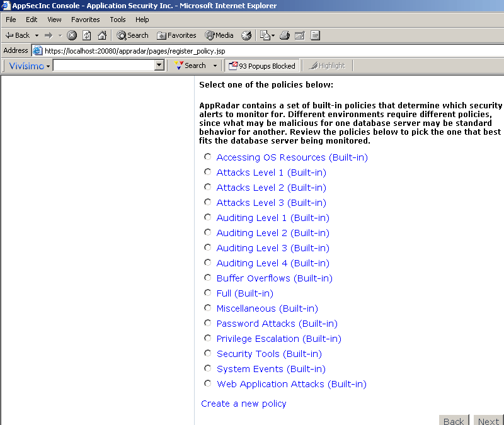The width and height of the screenshot is (504, 425).
Task: Select Attacks Level 3 radio button
Action: (208, 202)
